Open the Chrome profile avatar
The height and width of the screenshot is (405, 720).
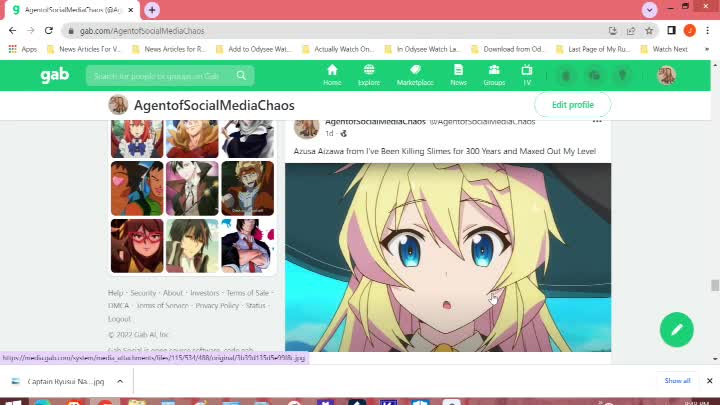(x=690, y=31)
